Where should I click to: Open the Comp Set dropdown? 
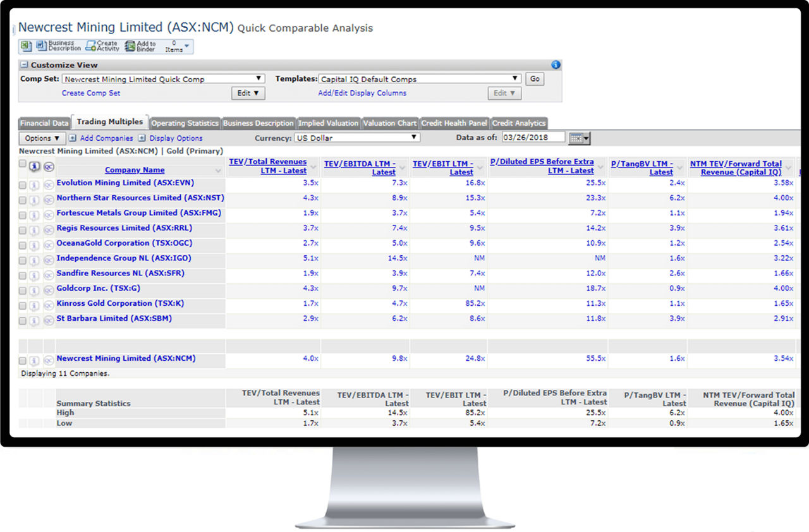(163, 79)
